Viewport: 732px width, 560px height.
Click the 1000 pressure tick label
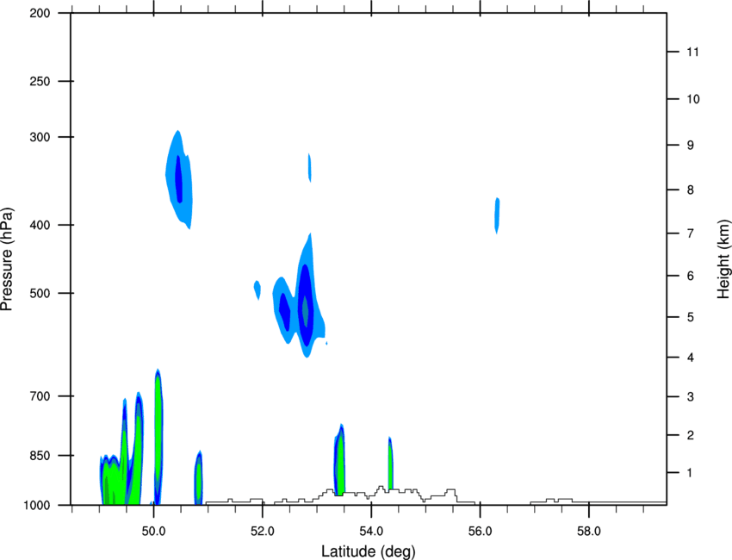pyautogui.click(x=37, y=506)
